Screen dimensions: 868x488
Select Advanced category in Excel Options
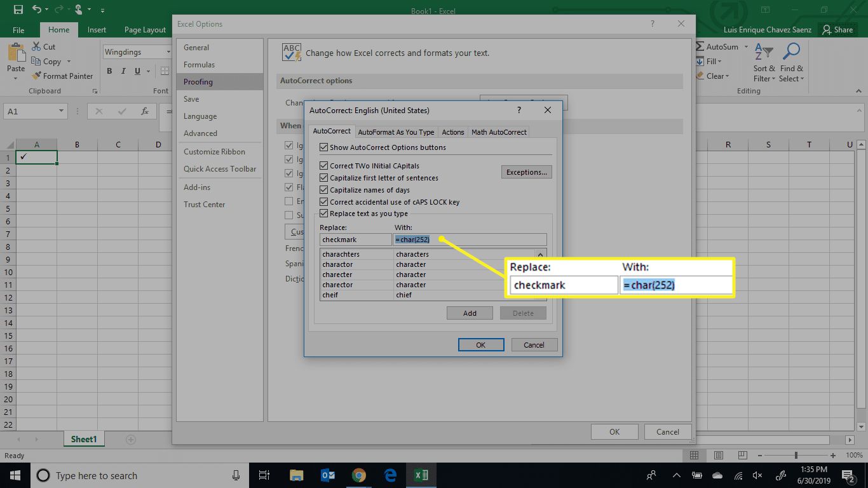click(x=220, y=133)
